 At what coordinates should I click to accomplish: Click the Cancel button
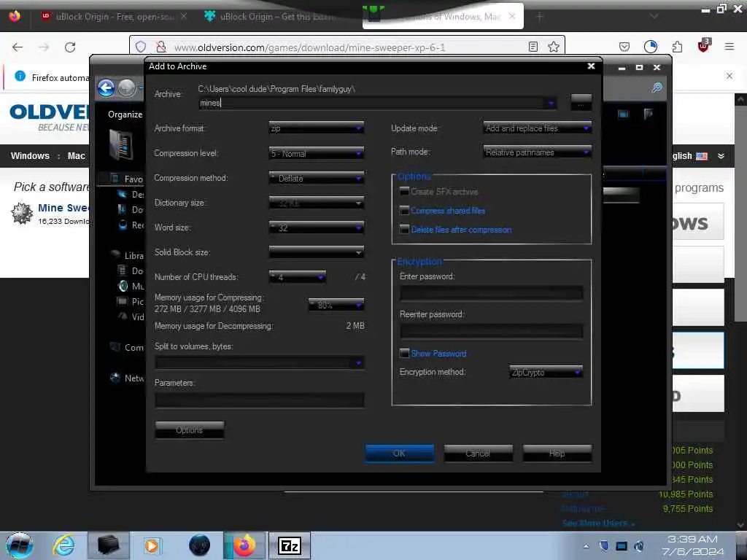tap(478, 454)
